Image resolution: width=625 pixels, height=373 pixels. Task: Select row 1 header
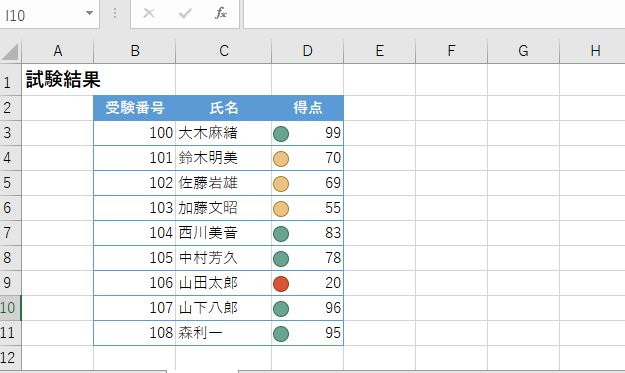10,80
